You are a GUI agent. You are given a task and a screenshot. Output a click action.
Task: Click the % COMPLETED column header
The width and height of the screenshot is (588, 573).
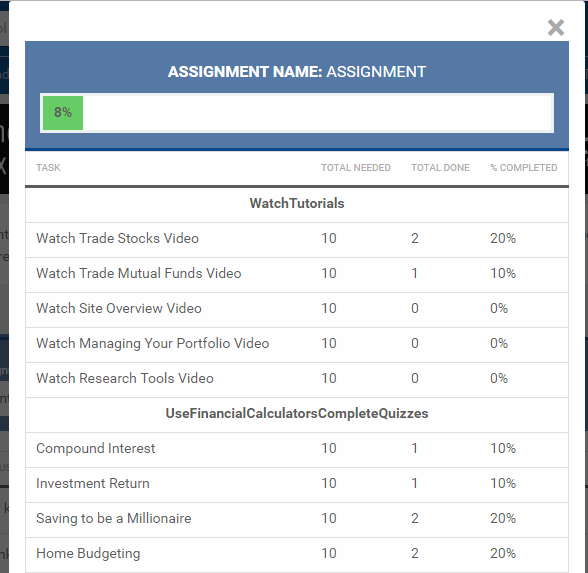(524, 168)
